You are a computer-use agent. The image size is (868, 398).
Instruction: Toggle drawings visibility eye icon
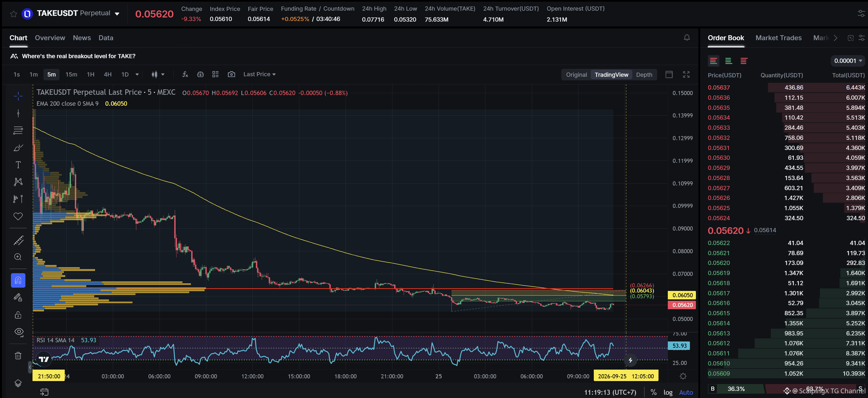19,332
